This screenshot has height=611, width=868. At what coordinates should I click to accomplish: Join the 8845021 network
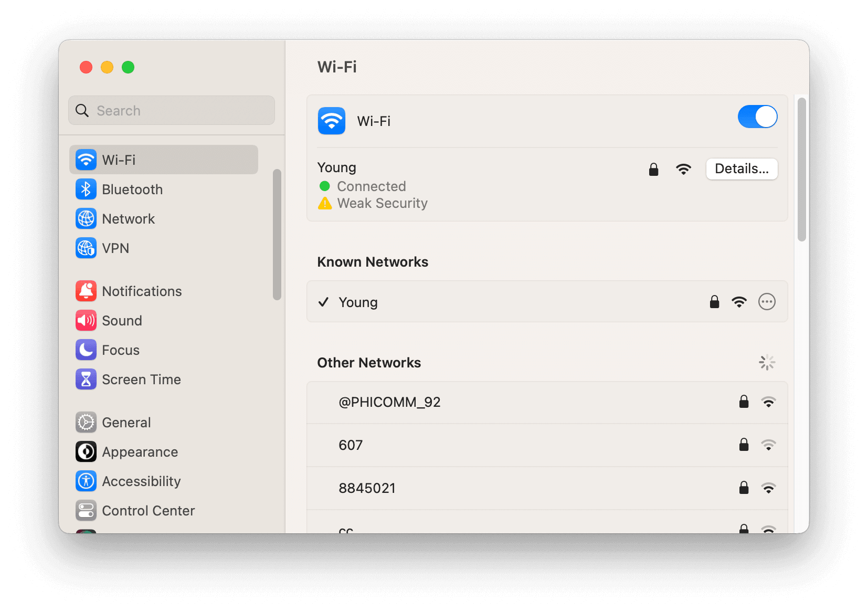(x=547, y=488)
